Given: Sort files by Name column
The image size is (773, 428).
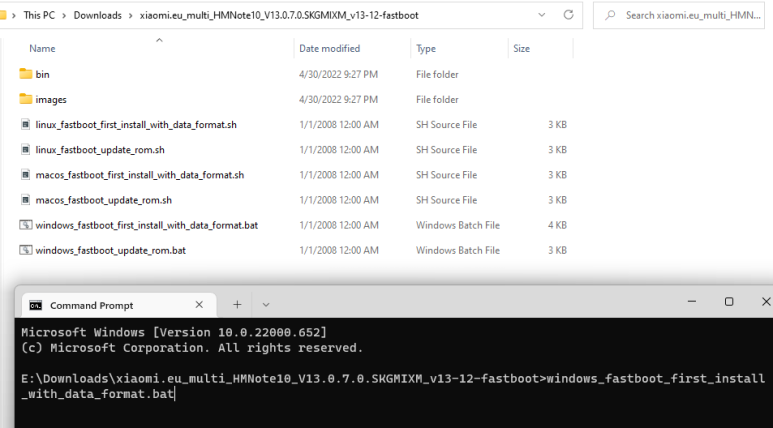Looking at the screenshot, I should tap(42, 48).
